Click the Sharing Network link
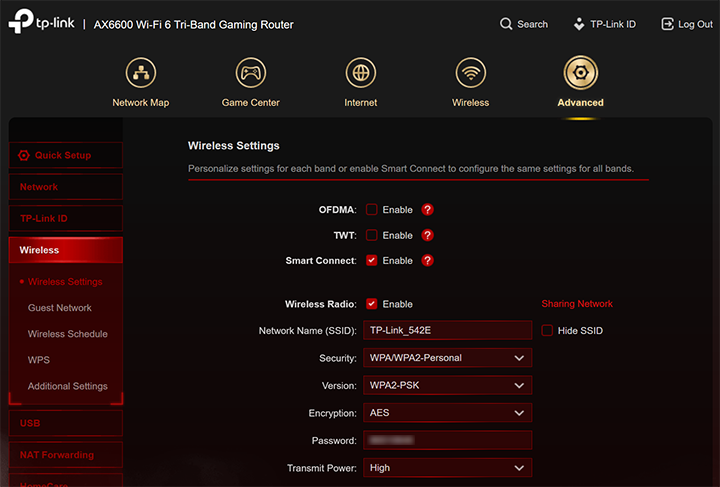This screenshot has width=720, height=487. (x=577, y=304)
